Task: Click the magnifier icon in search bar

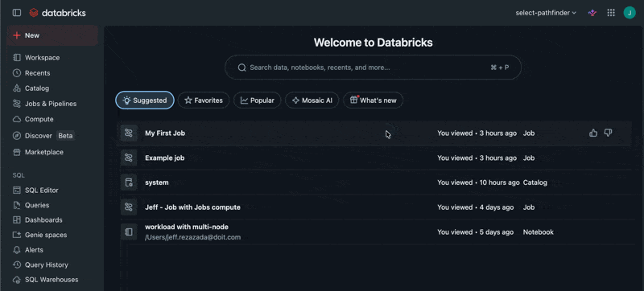Action: click(x=242, y=68)
